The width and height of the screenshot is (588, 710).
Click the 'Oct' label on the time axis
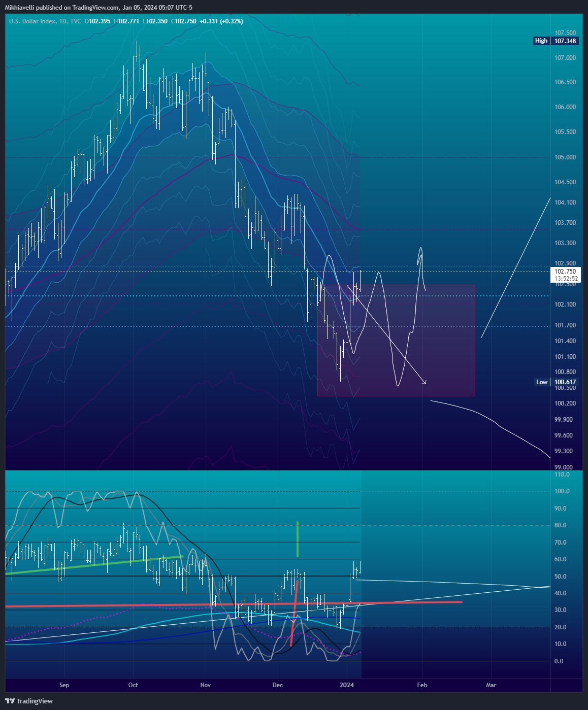133,685
